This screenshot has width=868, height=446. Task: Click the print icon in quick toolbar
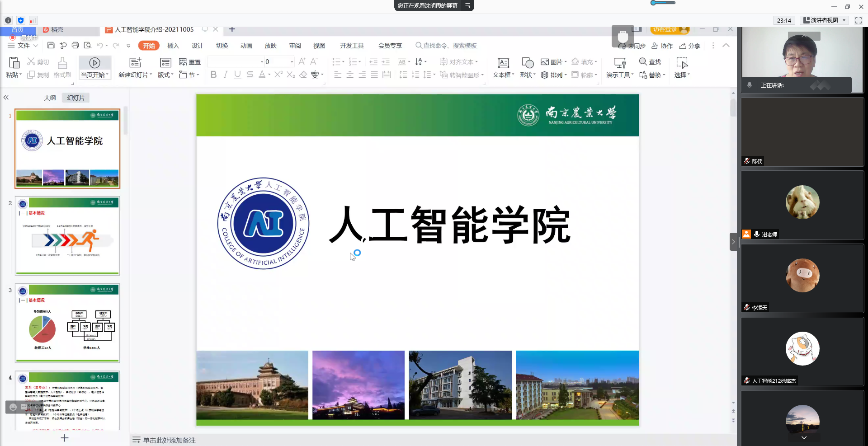pos(75,46)
